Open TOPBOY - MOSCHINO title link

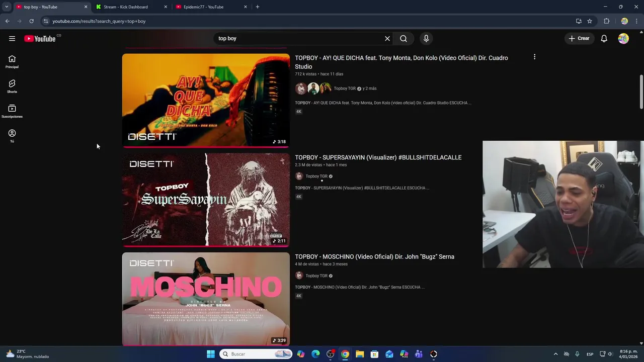374,256
